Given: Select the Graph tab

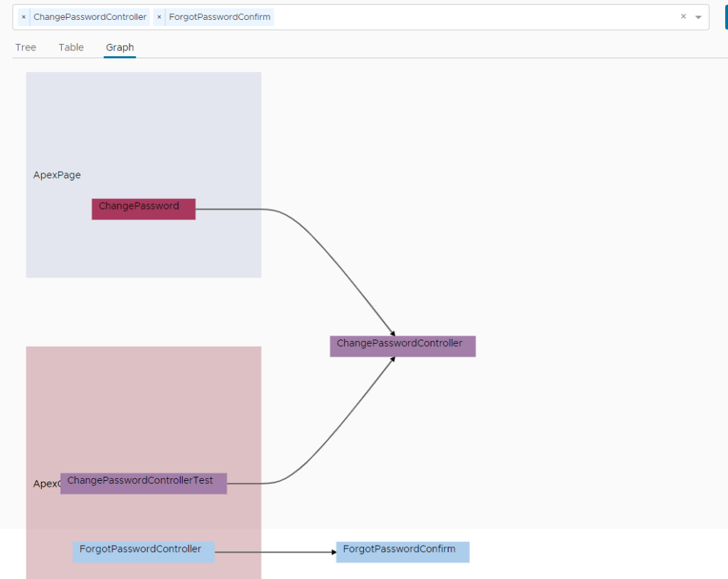Looking at the screenshot, I should pos(119,47).
